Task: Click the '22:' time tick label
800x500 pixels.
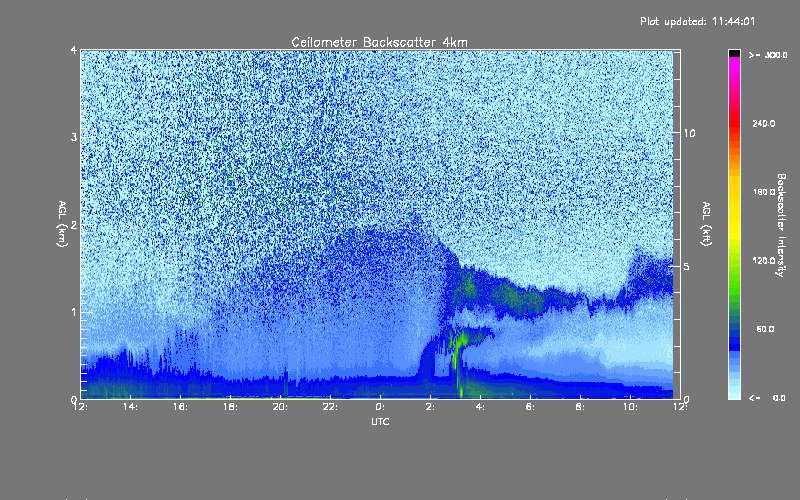Action: tap(331, 407)
